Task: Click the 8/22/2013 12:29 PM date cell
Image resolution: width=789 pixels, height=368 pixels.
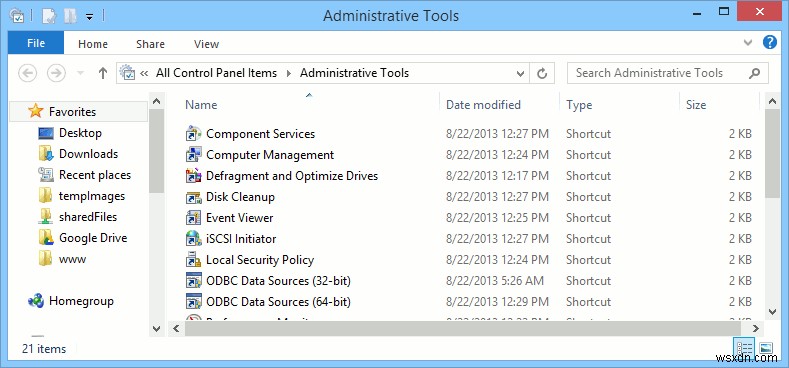Action: pyautogui.click(x=497, y=302)
